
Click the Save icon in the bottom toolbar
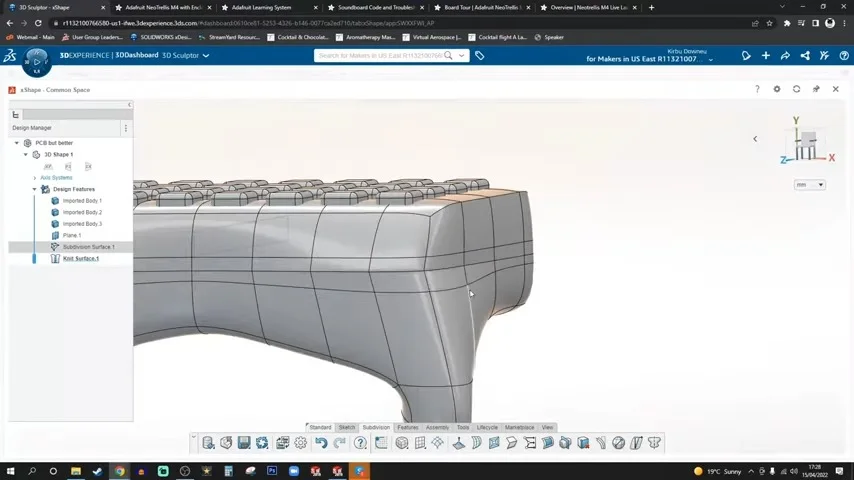click(x=244, y=443)
